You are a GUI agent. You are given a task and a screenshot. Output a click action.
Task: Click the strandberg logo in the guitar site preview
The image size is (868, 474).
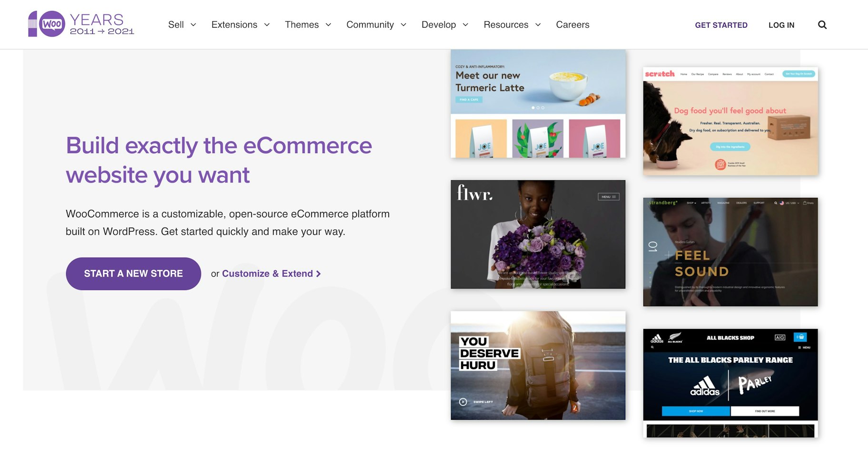click(x=661, y=203)
